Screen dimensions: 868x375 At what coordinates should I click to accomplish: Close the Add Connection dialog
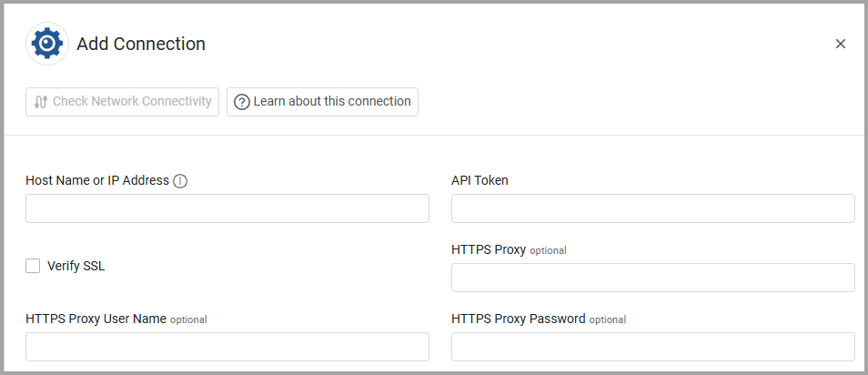pos(840,44)
